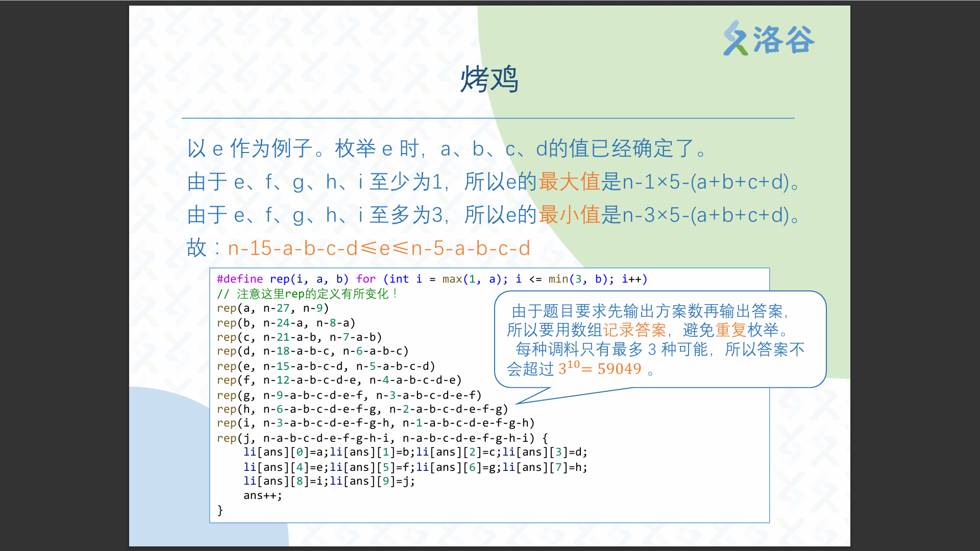Click the code line starting 'rep(e, n-15-a-b-c-d'

click(326, 366)
